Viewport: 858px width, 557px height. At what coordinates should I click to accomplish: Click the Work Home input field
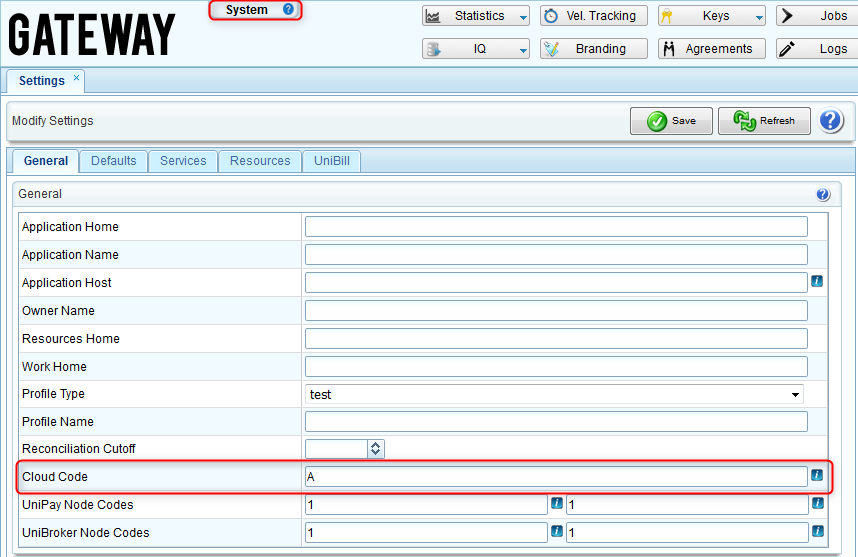556,366
